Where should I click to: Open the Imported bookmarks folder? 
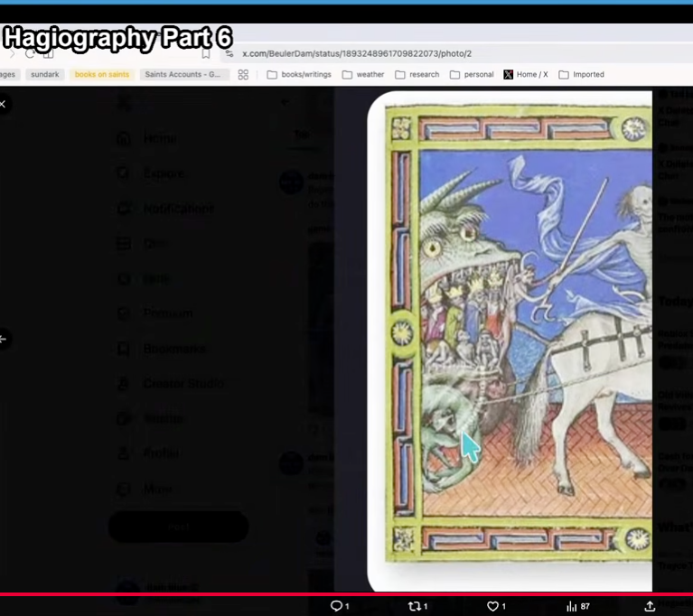[582, 75]
